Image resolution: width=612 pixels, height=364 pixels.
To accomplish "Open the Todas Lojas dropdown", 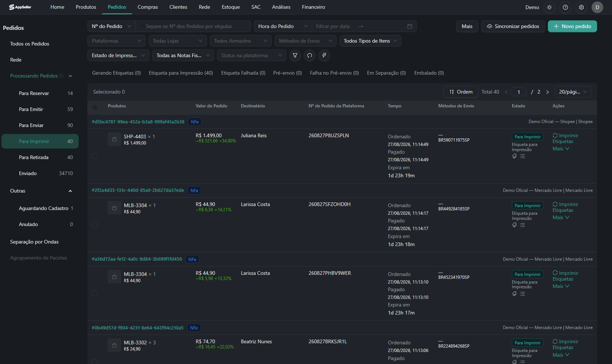I will tap(178, 41).
